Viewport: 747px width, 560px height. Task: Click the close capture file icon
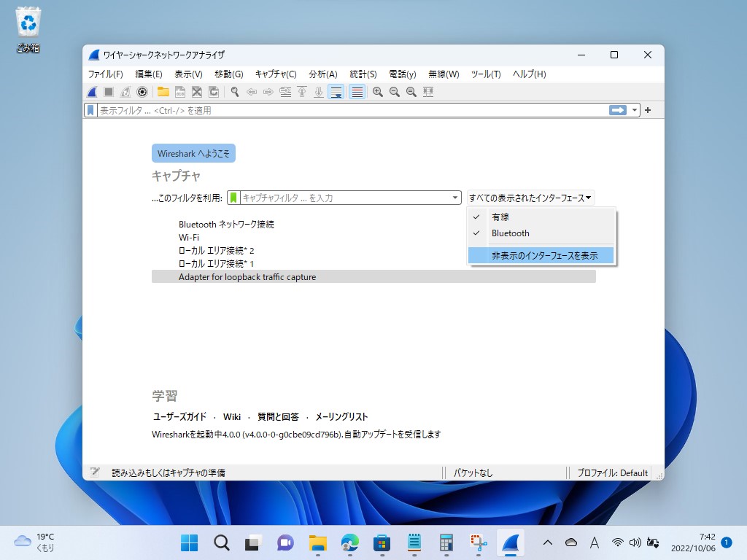click(197, 92)
